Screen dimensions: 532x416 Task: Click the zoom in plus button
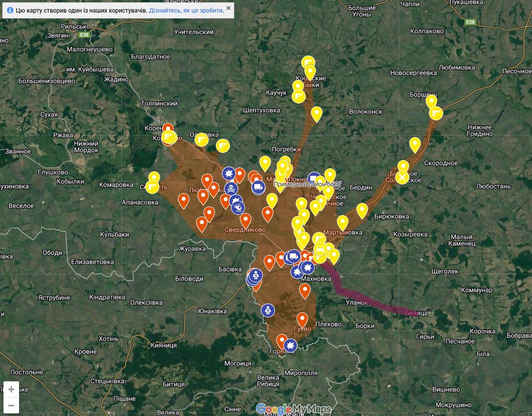(11, 389)
